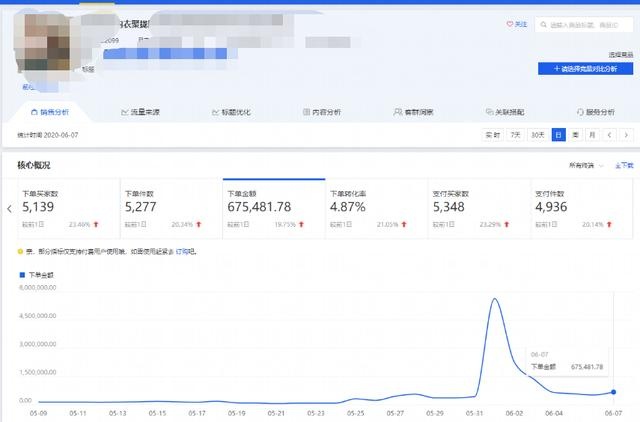This screenshot has width=640, height=422.
Task: Click the blue 竞品对比分析 button
Action: click(585, 69)
